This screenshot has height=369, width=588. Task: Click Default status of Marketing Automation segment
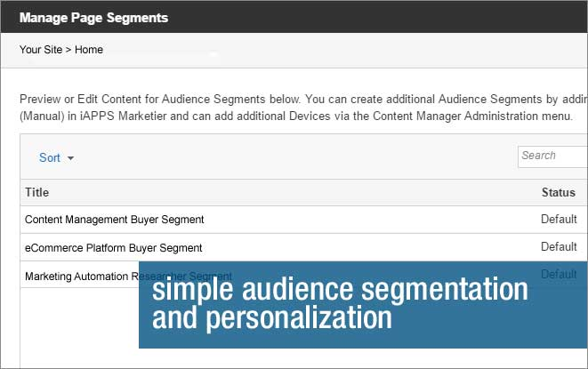pos(559,274)
